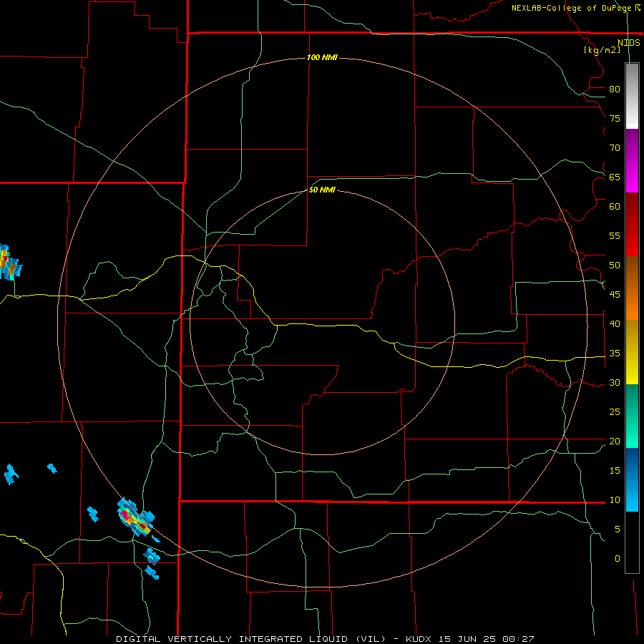This screenshot has height=644, width=644.
Task: Click the 50 value on the color scale
Action: point(615,265)
